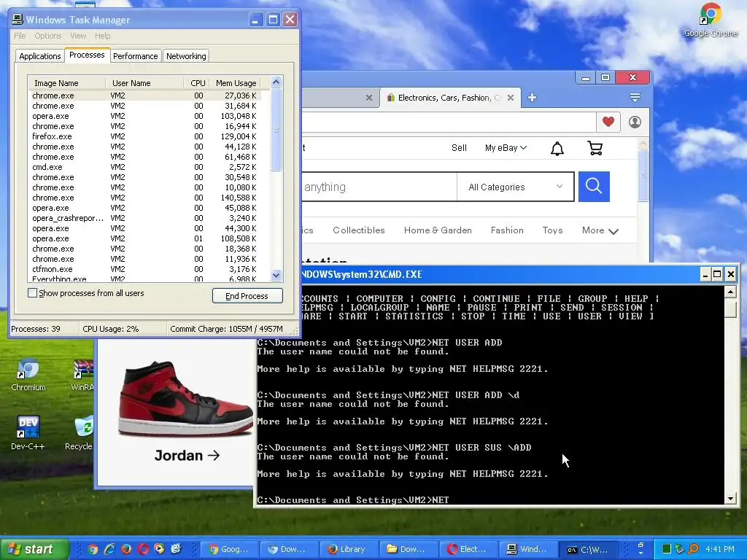Screen dimensions: 747x560
Task: Open the Collectibles category link
Action: point(359,230)
